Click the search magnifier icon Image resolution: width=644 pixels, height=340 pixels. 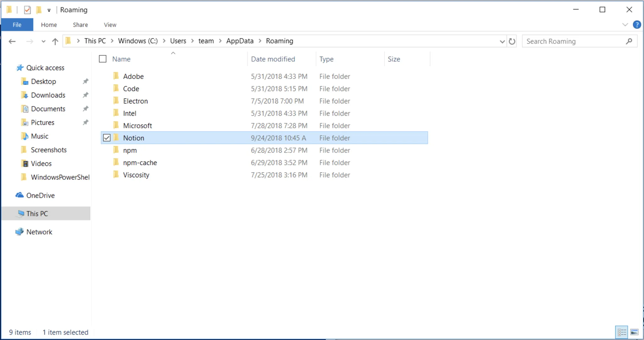[x=629, y=41]
